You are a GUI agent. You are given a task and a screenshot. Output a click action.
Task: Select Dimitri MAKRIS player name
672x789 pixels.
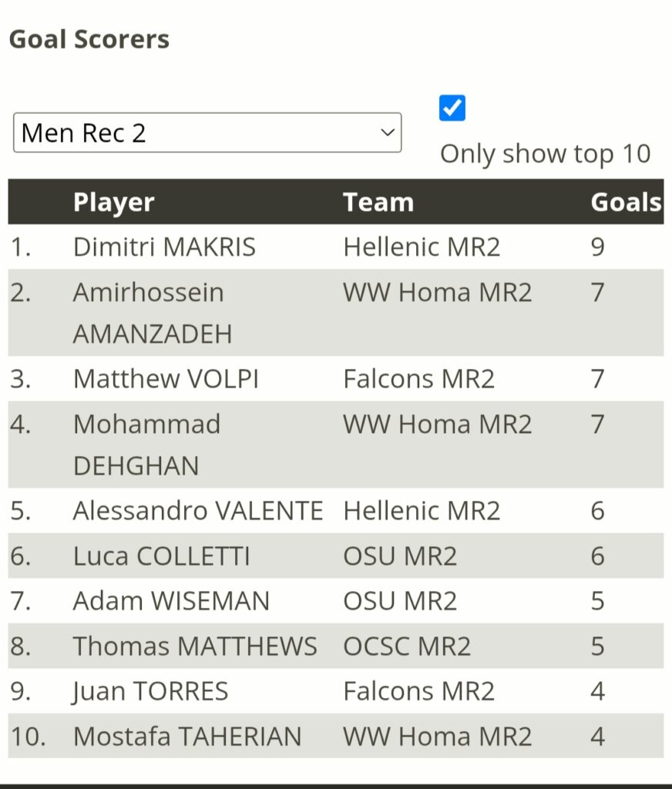coord(165,247)
